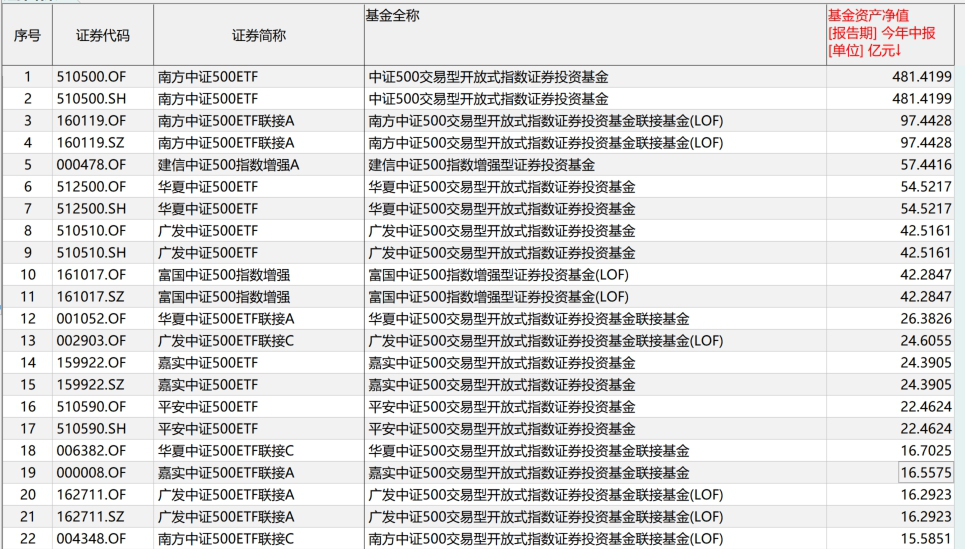Select security code 510510.OF
This screenshot has height=550, width=966.
(91, 231)
